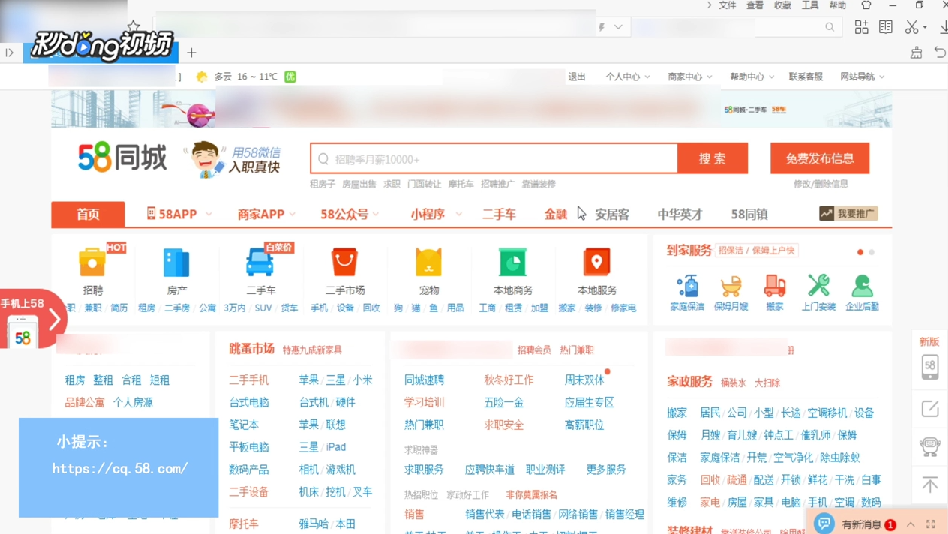Open the 品牌公寓 link
Image resolution: width=948 pixels, height=534 pixels.
click(85, 402)
